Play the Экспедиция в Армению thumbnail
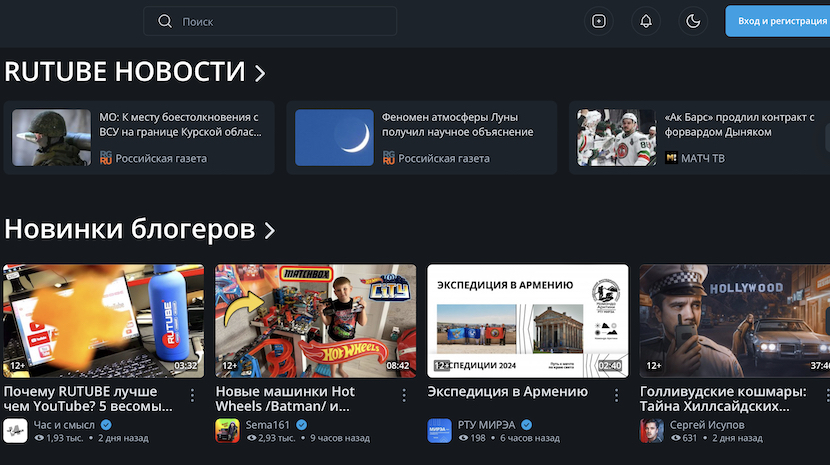Screen dimensions: 830x465 [x=528, y=321]
